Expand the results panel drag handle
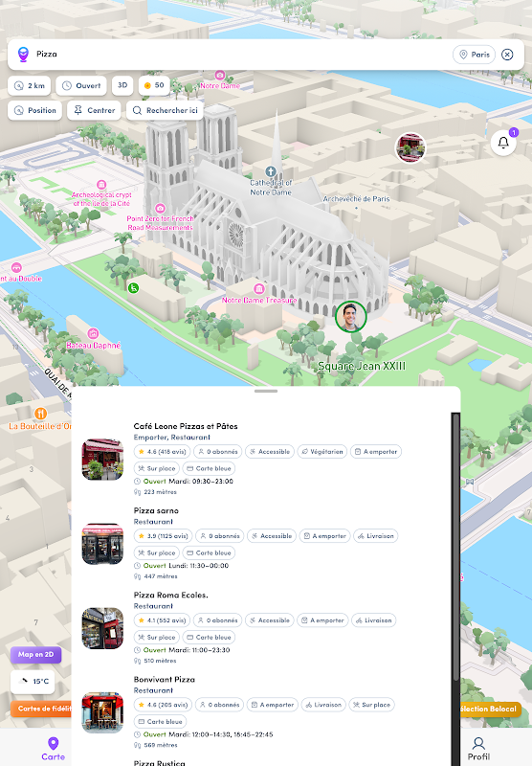 click(266, 391)
